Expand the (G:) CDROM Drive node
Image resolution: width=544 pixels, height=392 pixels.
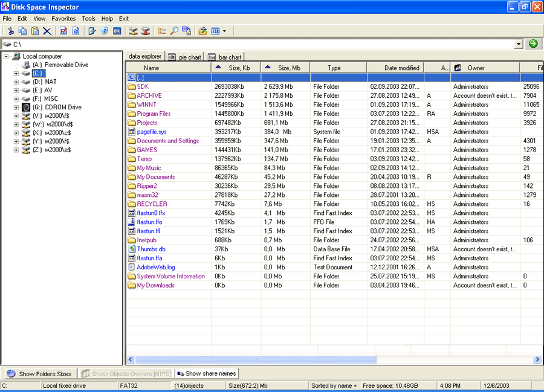point(16,108)
